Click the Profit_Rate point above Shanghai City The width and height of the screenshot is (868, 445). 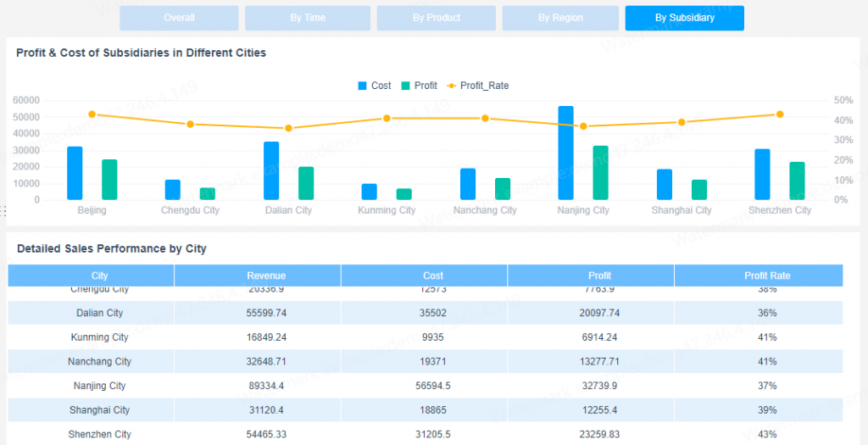(682, 122)
